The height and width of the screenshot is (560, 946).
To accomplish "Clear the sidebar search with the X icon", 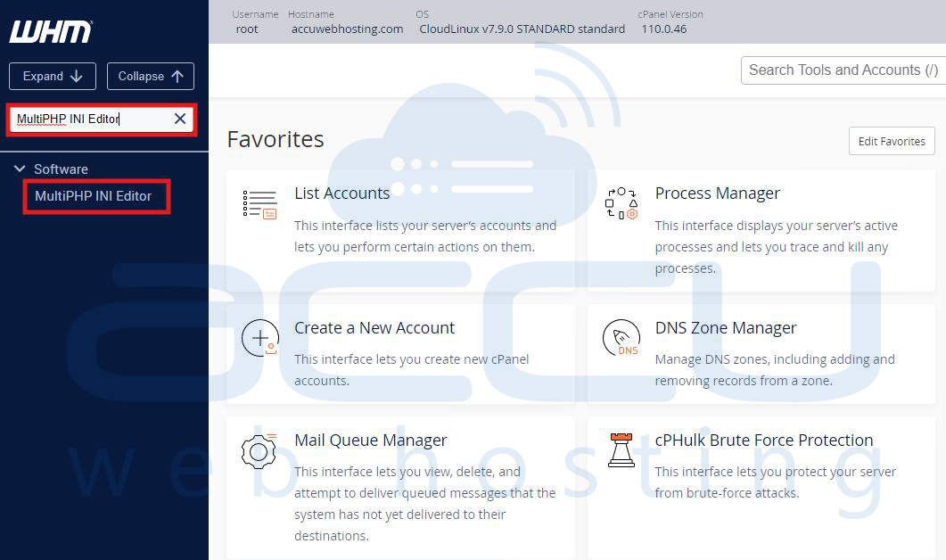I will pyautogui.click(x=180, y=119).
